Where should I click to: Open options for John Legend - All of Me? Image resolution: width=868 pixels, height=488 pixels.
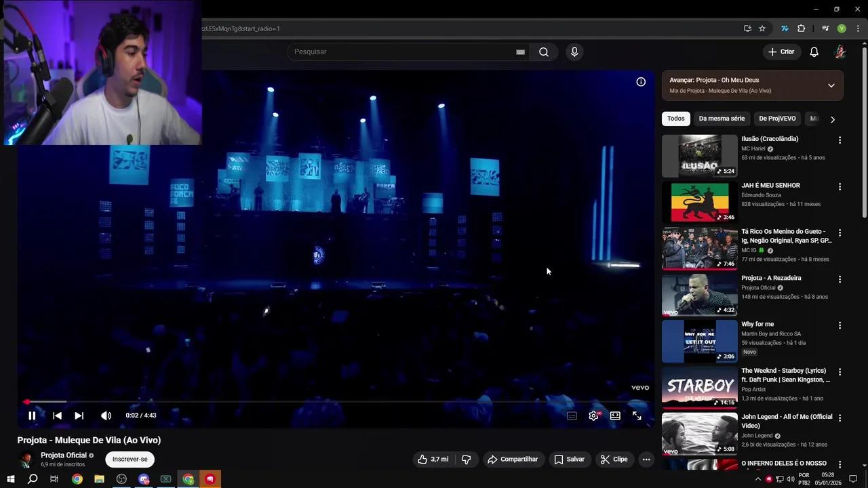pos(840,418)
